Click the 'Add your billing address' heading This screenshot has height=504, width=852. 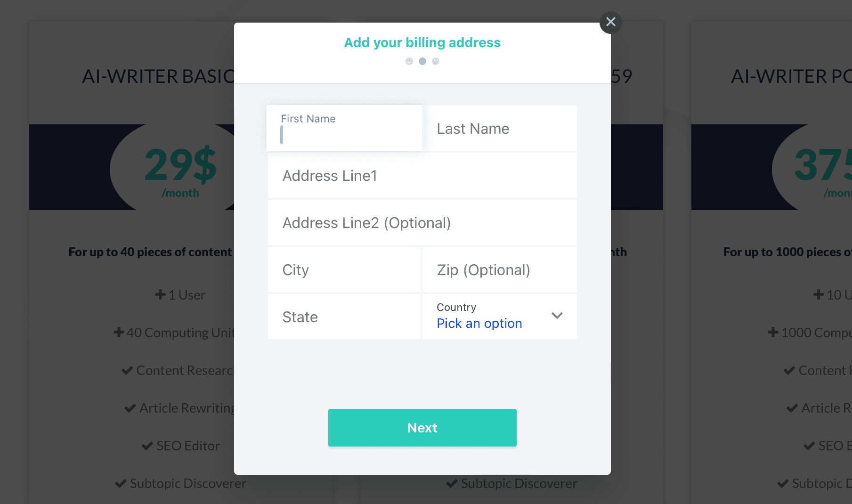[x=422, y=42]
